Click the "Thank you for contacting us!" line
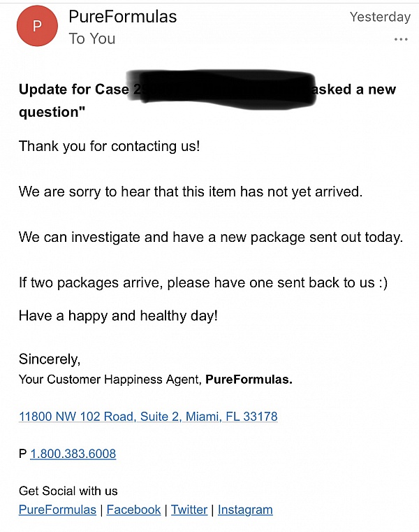Screen dimensions: 419x532 coord(109,146)
